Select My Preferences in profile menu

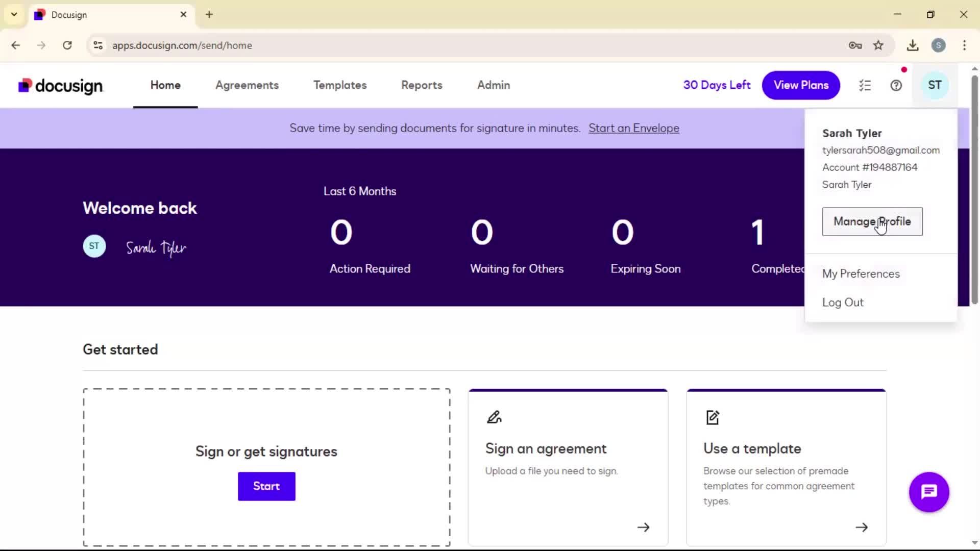coord(861,274)
